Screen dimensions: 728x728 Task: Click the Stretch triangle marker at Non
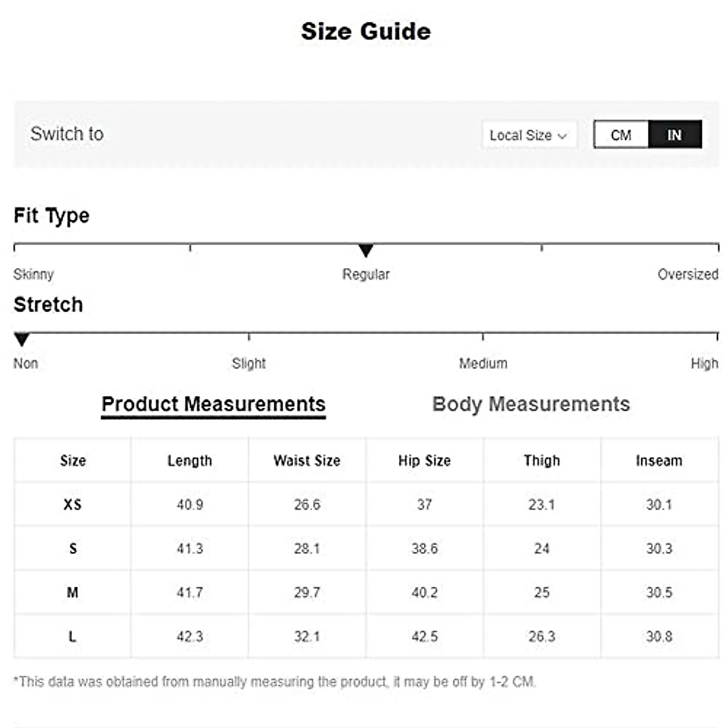[x=22, y=339]
